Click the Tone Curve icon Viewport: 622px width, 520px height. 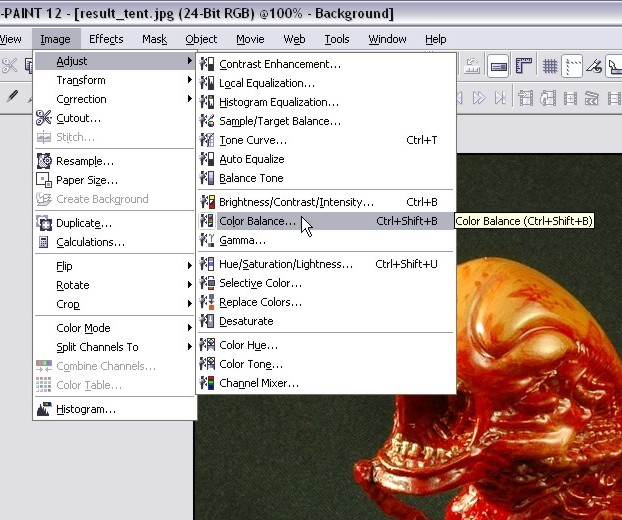[x=207, y=140]
